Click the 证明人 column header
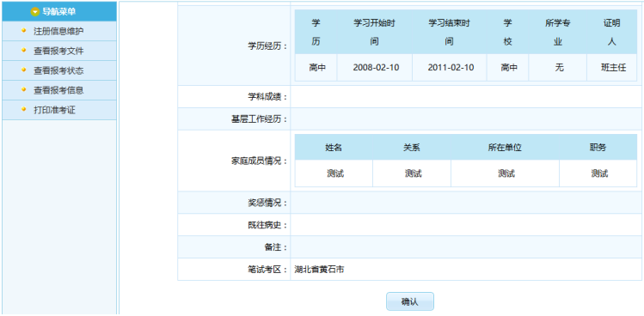 pos(612,32)
